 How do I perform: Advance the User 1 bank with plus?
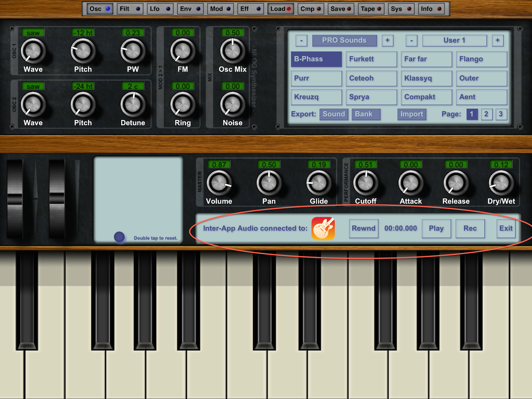pyautogui.click(x=498, y=40)
